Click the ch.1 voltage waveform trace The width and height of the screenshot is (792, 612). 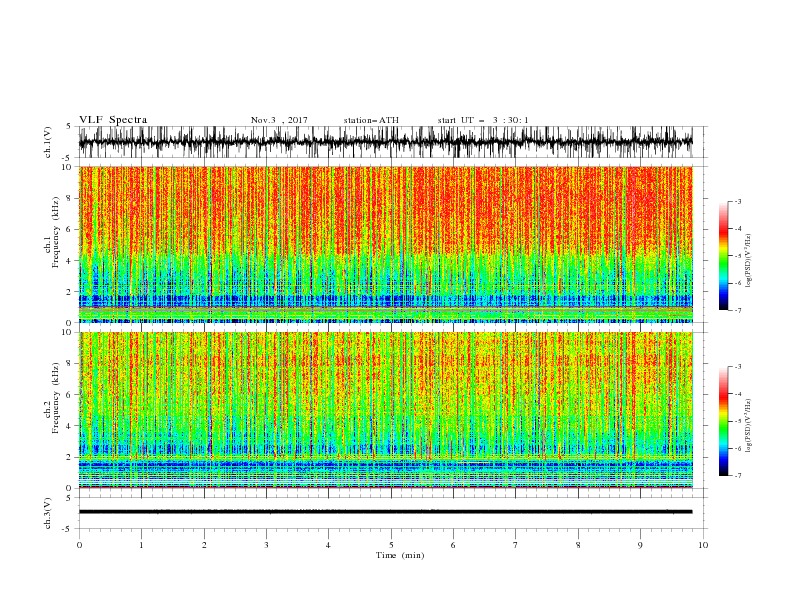pos(385,142)
